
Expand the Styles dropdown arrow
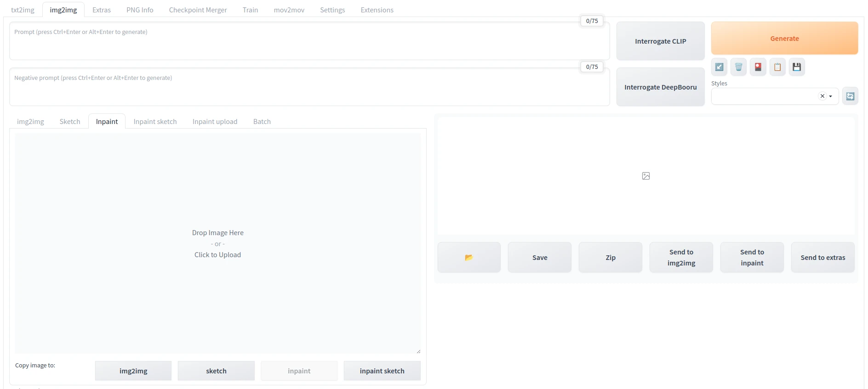[x=831, y=96]
